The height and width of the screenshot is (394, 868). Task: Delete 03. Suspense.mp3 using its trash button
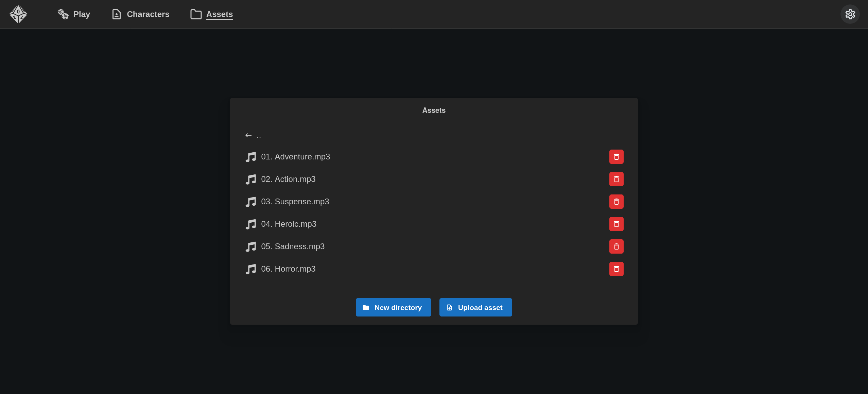[x=616, y=201]
